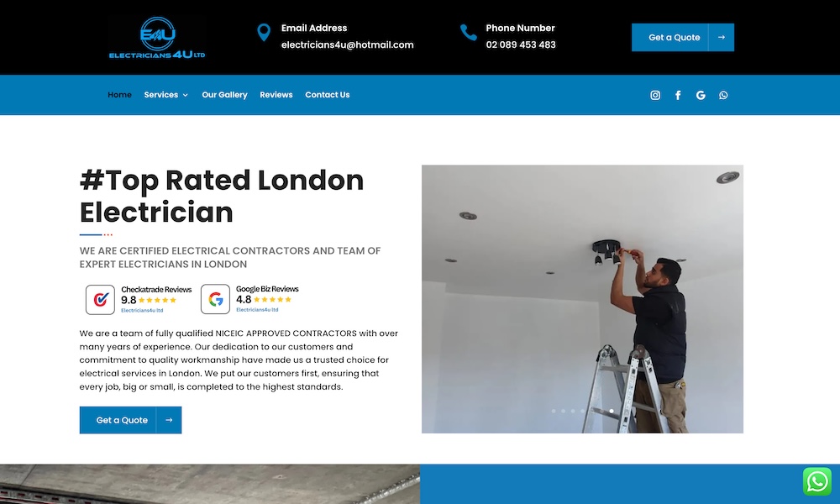Click the Electricians 4U logo
The image size is (840, 504).
coord(157,38)
